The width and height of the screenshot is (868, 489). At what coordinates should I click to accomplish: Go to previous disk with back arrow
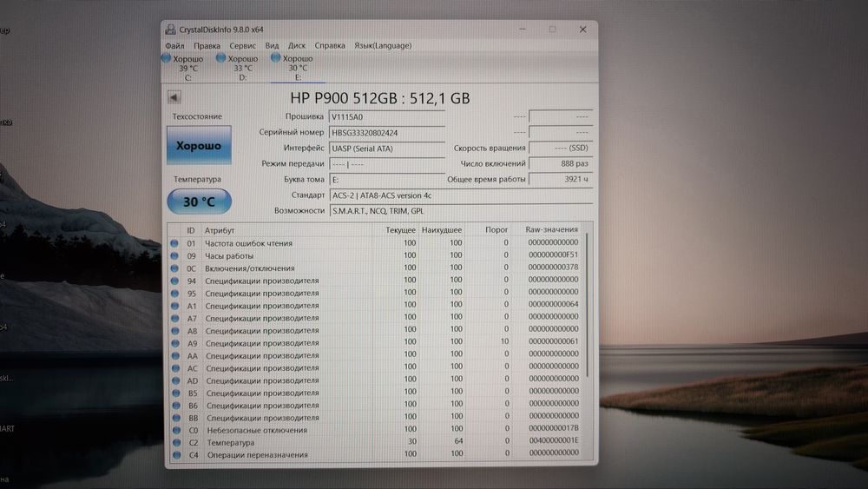pyautogui.click(x=174, y=97)
